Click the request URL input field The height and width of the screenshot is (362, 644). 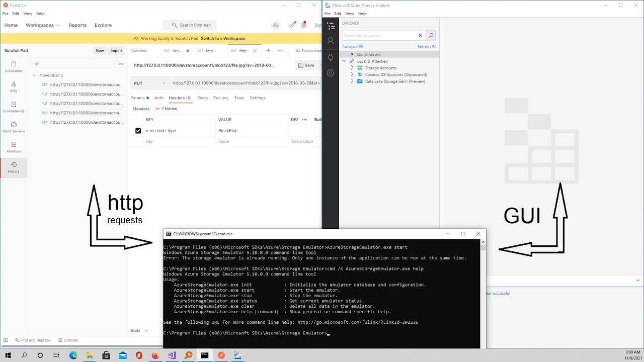(x=246, y=83)
